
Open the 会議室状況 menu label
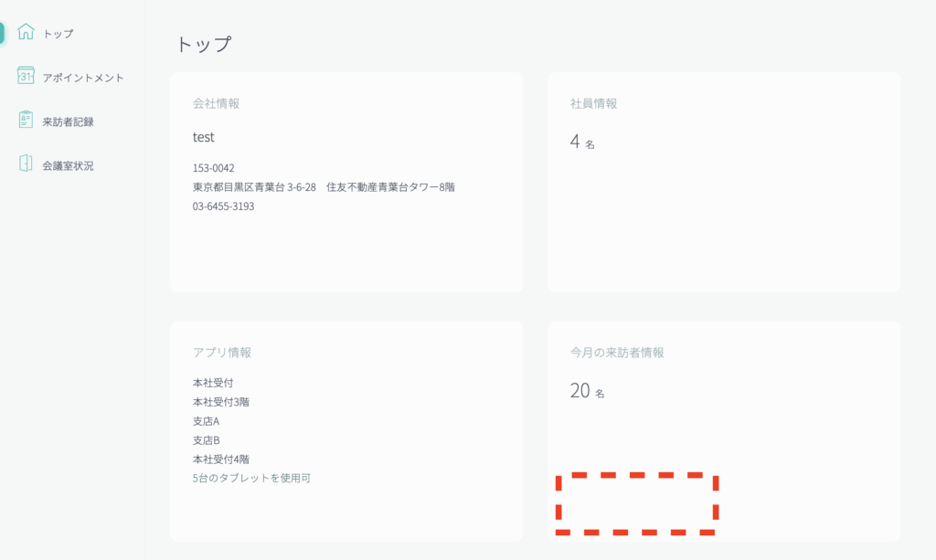68,165
